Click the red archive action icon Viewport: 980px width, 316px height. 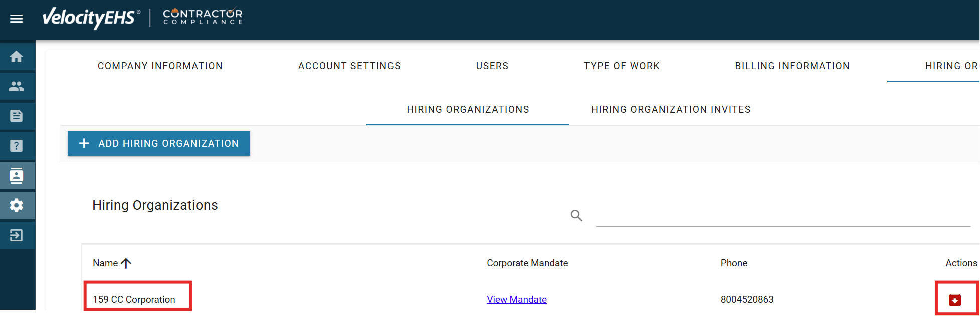tap(955, 300)
